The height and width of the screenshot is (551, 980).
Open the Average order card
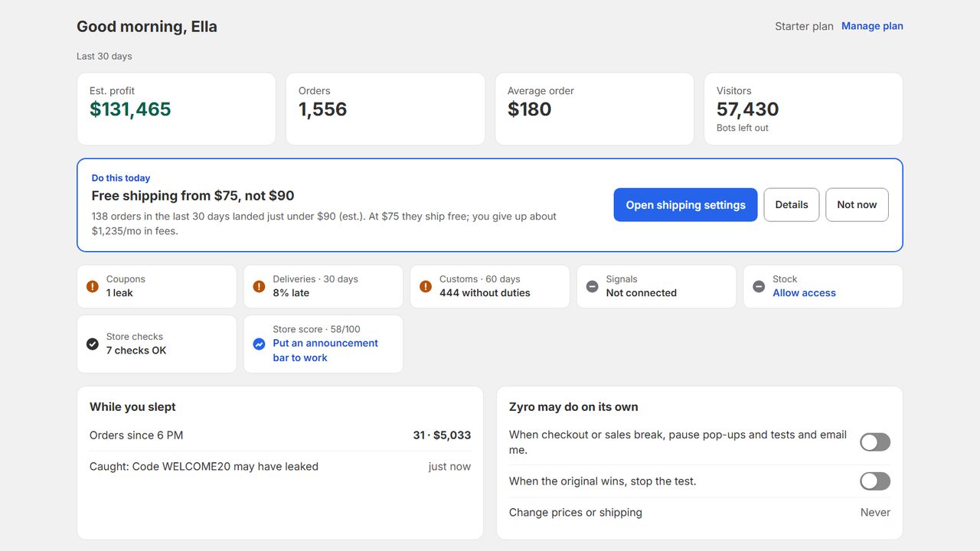[594, 109]
